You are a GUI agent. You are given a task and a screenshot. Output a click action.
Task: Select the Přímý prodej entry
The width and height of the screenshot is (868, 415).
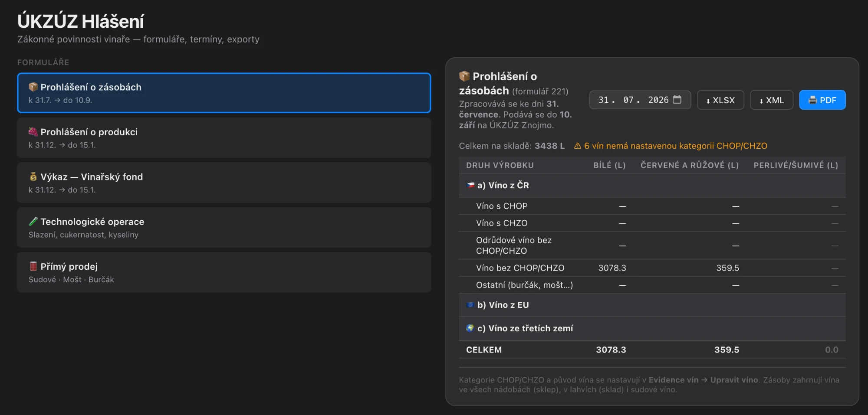tap(224, 272)
